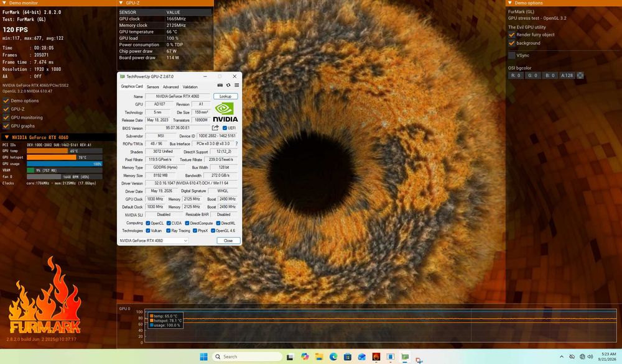The height and width of the screenshot is (364, 622).
Task: Click the Bus Interface question mark icon
Action: 237,143
